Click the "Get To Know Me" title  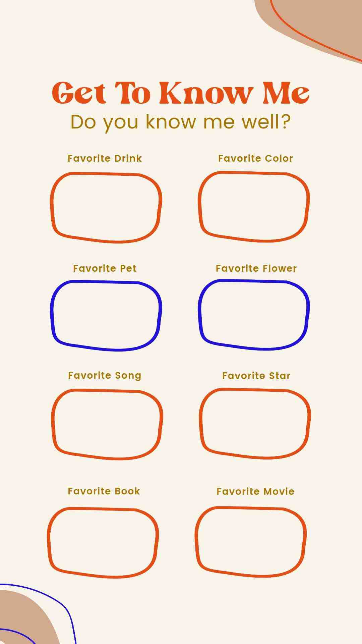click(x=180, y=93)
